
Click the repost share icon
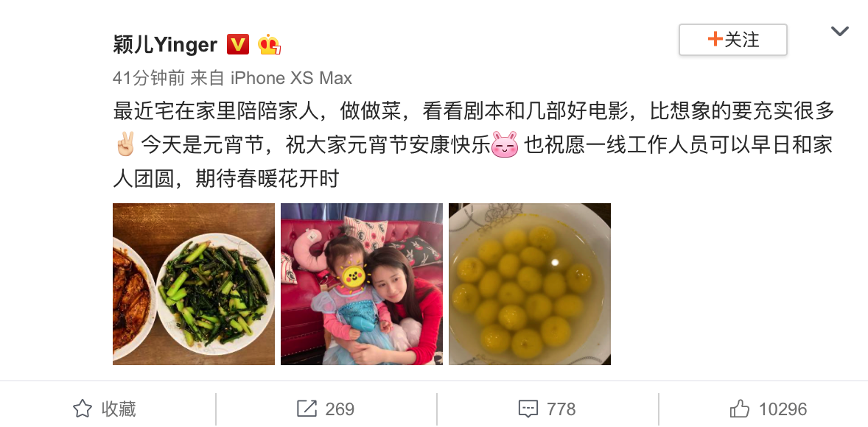306,409
